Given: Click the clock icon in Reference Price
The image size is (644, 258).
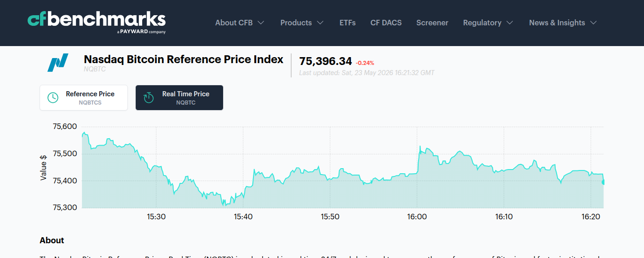Looking at the screenshot, I should pos(53,98).
